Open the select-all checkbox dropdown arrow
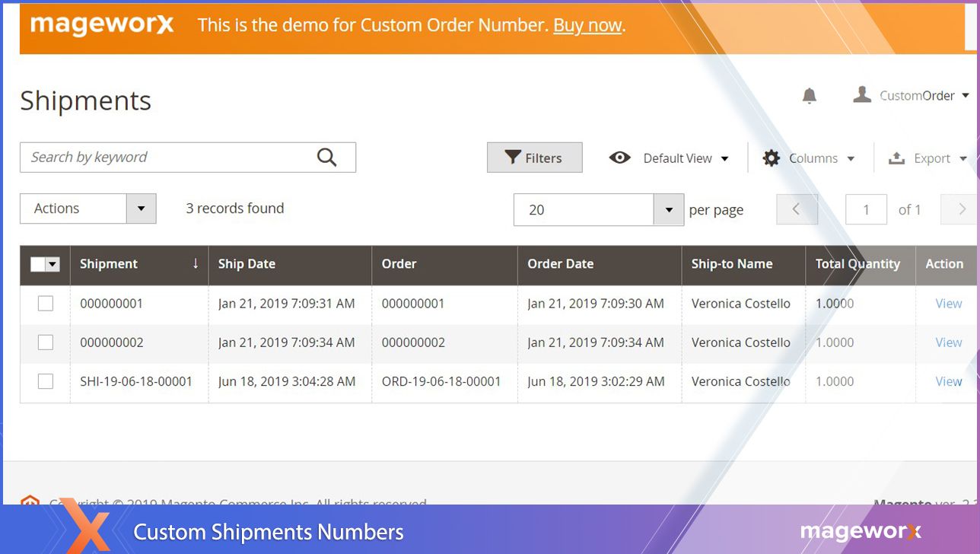The width and height of the screenshot is (980, 554). click(53, 264)
